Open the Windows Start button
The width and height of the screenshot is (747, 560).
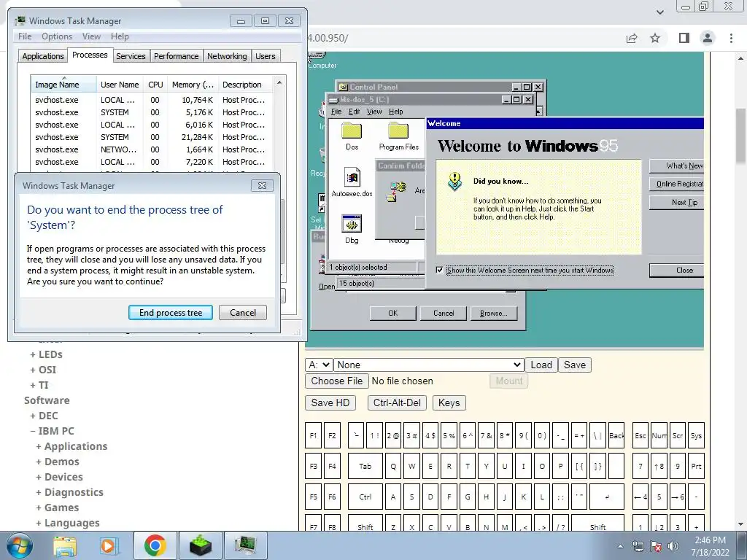pyautogui.click(x=20, y=545)
